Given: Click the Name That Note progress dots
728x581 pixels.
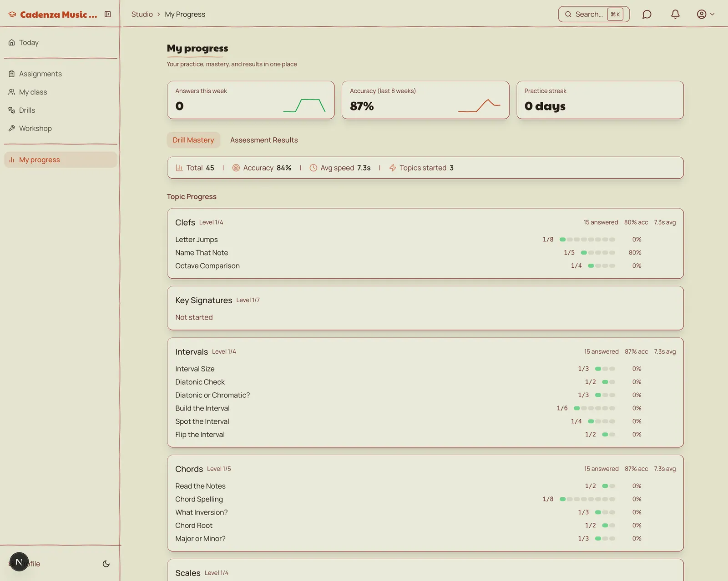Looking at the screenshot, I should [598, 253].
